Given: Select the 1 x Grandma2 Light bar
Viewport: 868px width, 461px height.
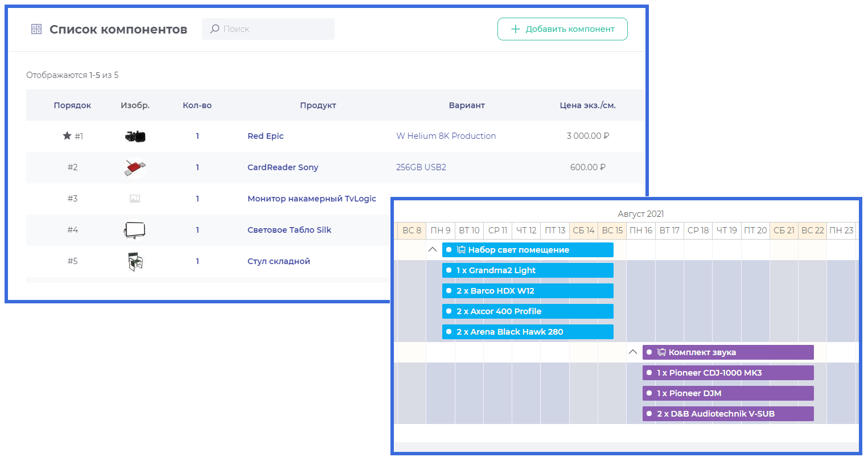Looking at the screenshot, I should [x=528, y=270].
